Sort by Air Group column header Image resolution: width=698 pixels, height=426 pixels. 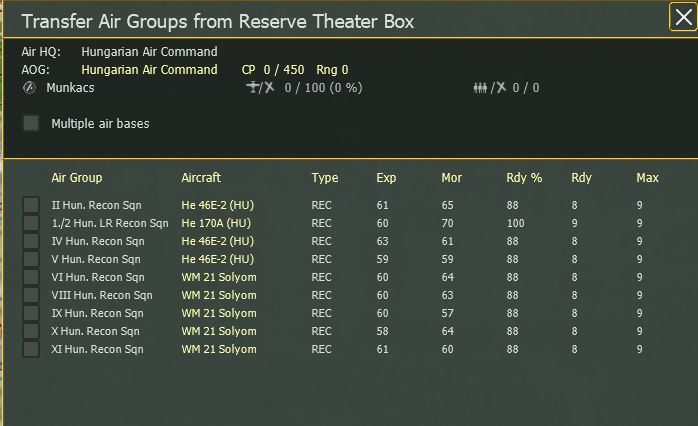pos(77,178)
